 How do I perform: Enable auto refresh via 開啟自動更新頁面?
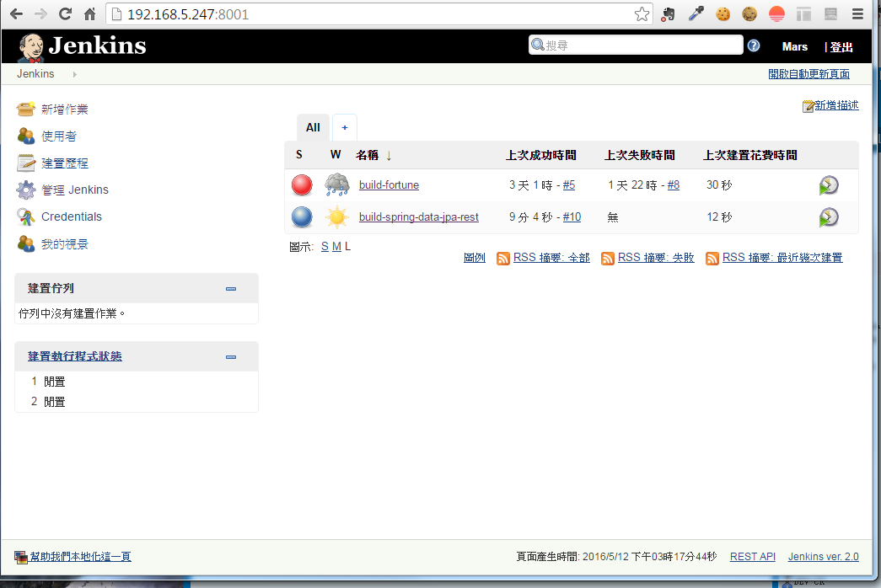click(809, 73)
